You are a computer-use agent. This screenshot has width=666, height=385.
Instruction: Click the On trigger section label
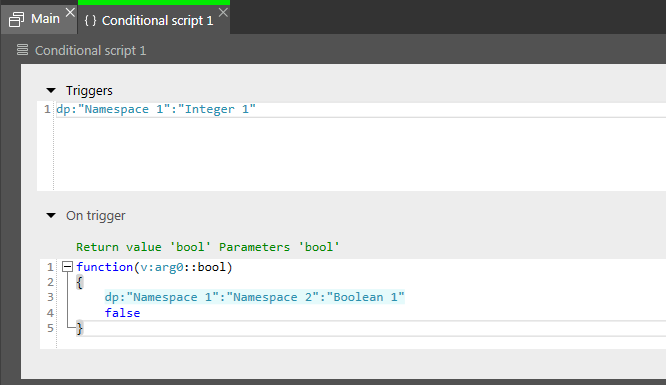coord(96,216)
